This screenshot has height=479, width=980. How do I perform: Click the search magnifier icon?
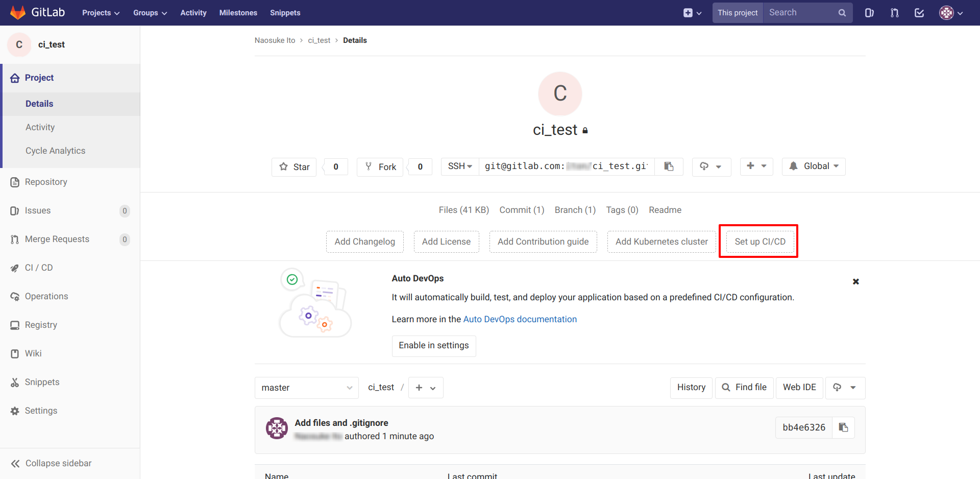pos(842,13)
